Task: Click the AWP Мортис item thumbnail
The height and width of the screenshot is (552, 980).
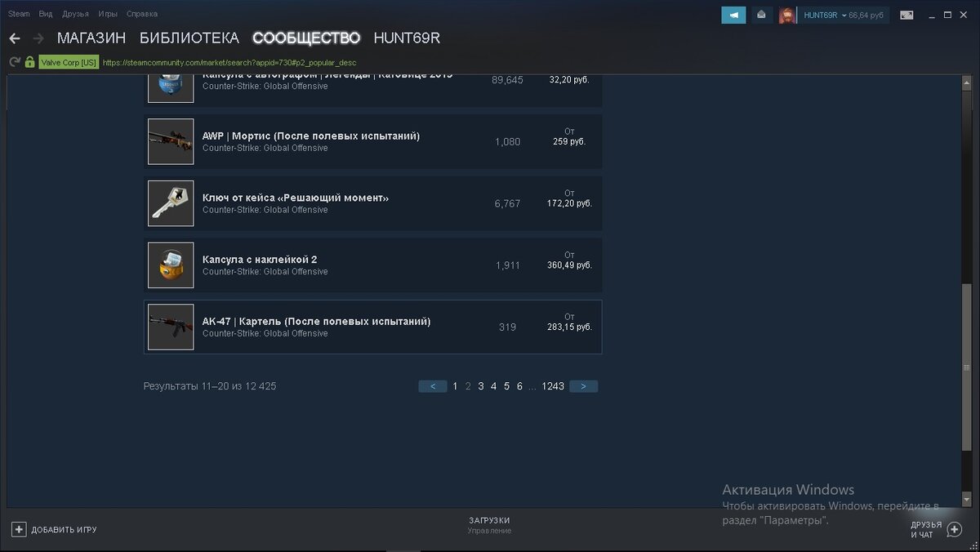Action: [x=171, y=141]
